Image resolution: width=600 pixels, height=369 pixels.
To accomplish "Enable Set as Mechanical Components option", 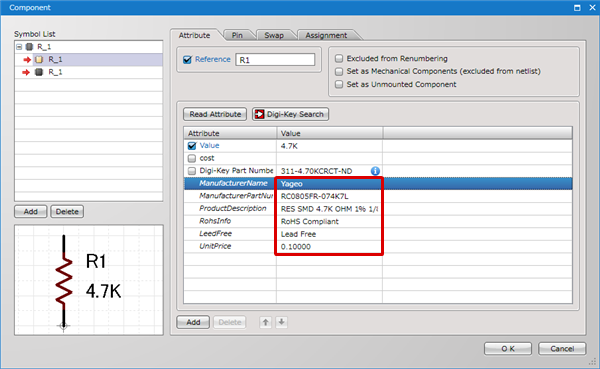I will 339,72.
